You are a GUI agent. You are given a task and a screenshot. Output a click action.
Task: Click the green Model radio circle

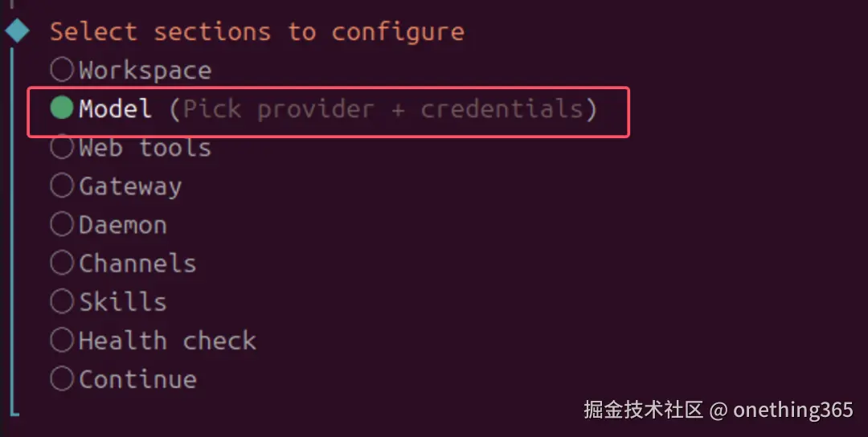click(x=62, y=108)
